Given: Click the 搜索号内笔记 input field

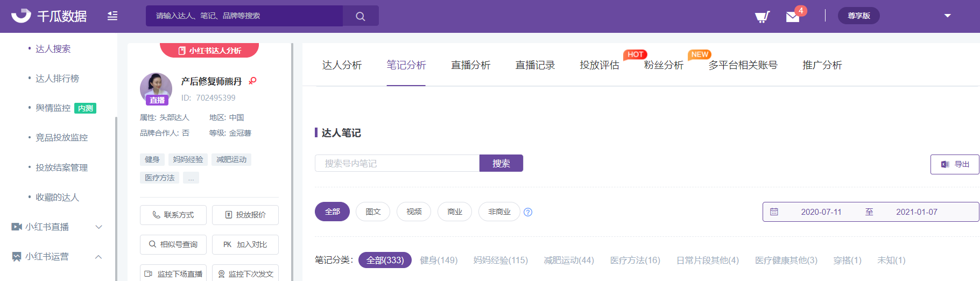Looking at the screenshot, I should [397, 163].
